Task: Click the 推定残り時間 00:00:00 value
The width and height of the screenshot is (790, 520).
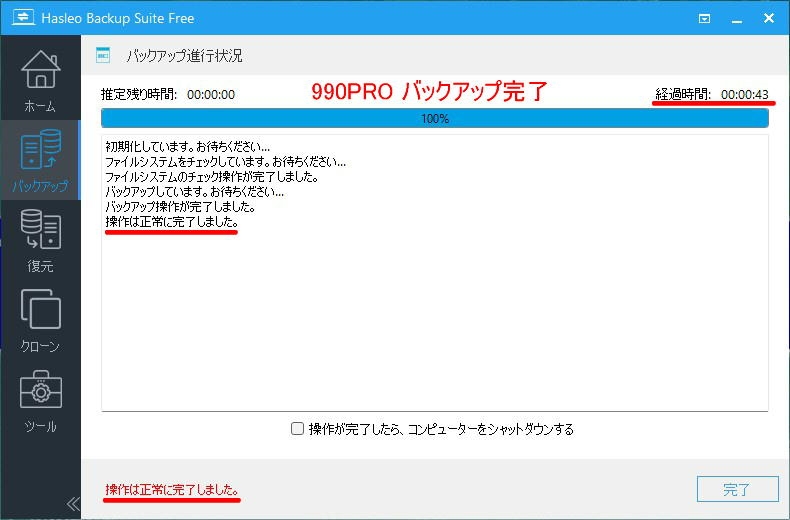Action: 211,95
